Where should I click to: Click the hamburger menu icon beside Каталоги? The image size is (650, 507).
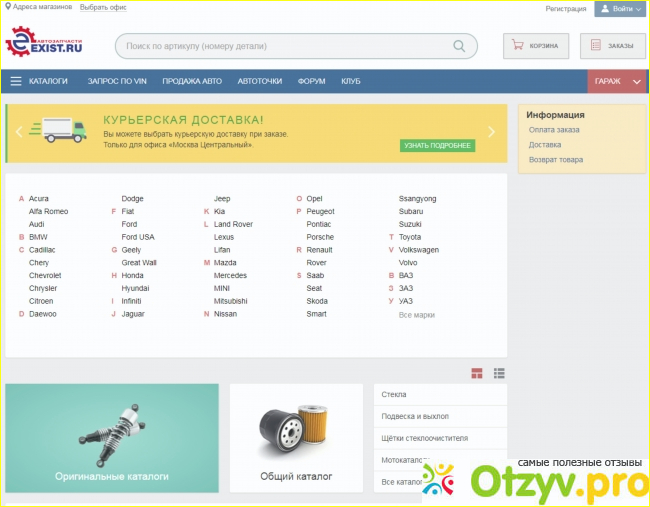pos(16,81)
